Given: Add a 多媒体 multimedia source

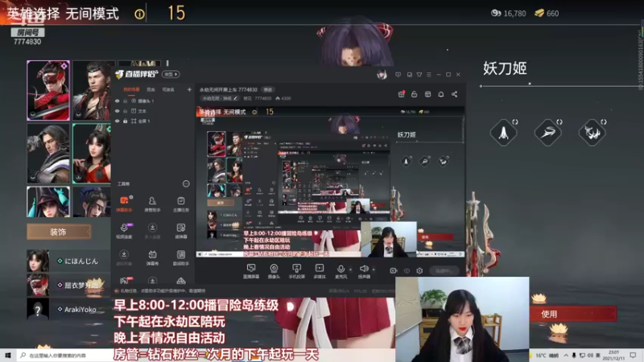Looking at the screenshot, I should 319,271.
